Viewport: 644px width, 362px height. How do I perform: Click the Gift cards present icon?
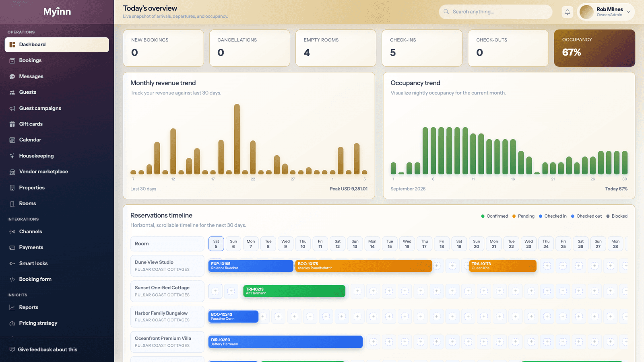point(12,124)
